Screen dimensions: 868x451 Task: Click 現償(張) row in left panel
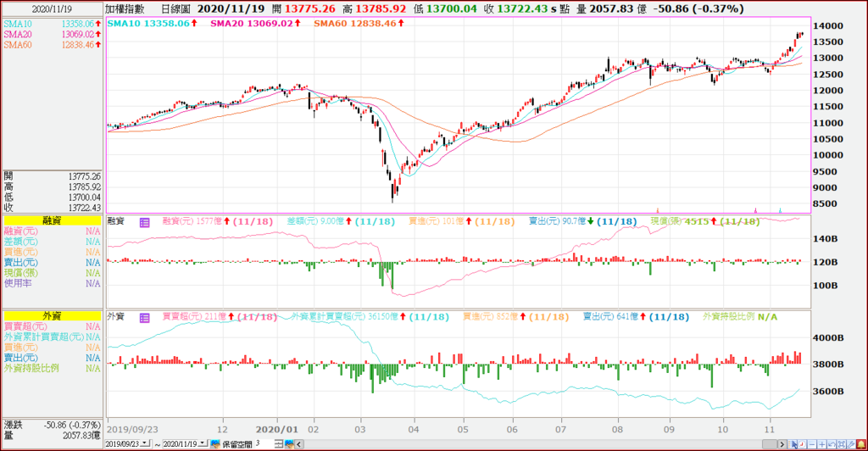(52, 273)
